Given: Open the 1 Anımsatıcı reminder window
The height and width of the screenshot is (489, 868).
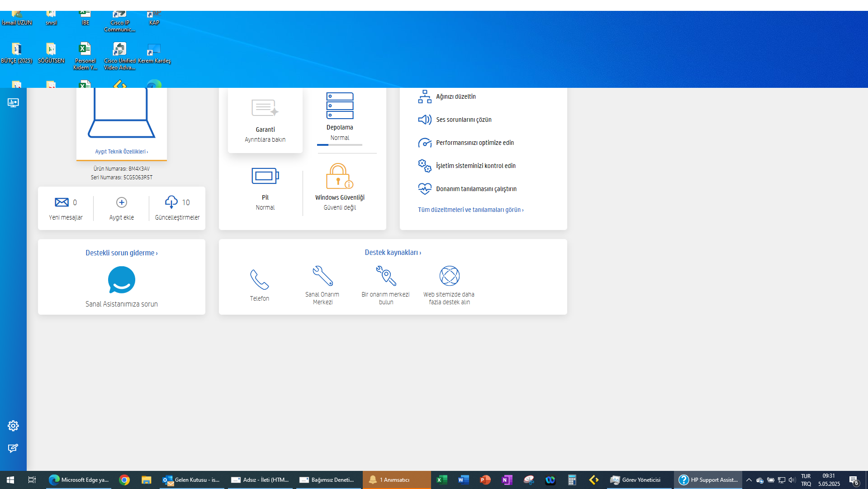Looking at the screenshot, I should 397,480.
